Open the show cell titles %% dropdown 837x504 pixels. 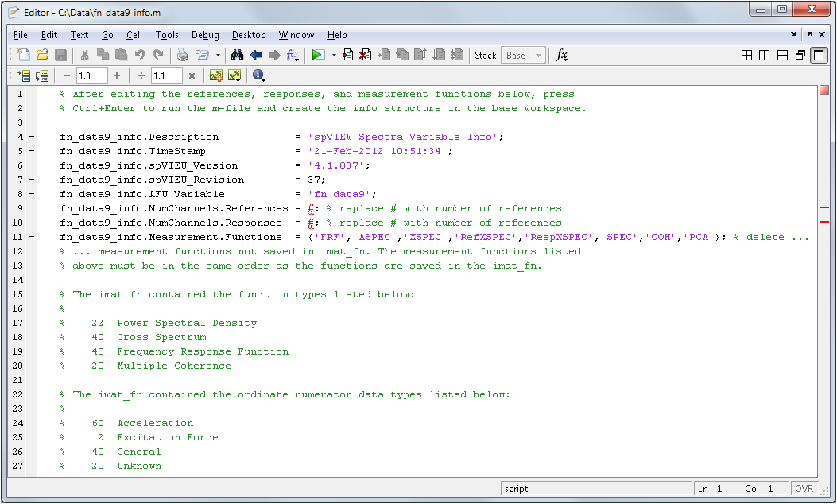click(x=234, y=76)
